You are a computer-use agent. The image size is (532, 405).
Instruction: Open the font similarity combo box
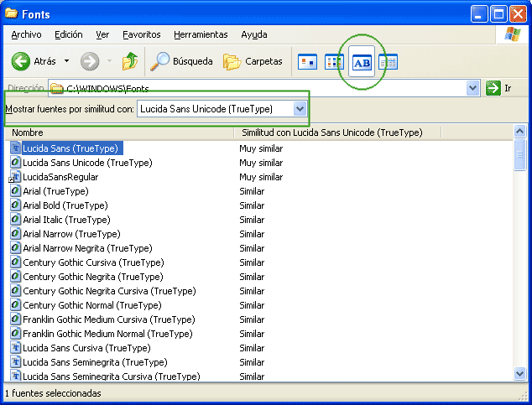(x=222, y=109)
